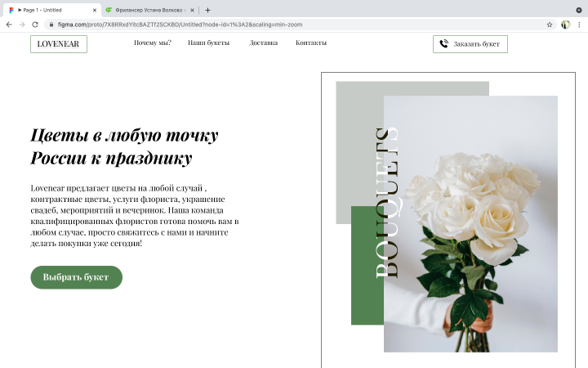588x368 pixels.
Task: Open the Chrome three-dot menu
Action: [579, 25]
